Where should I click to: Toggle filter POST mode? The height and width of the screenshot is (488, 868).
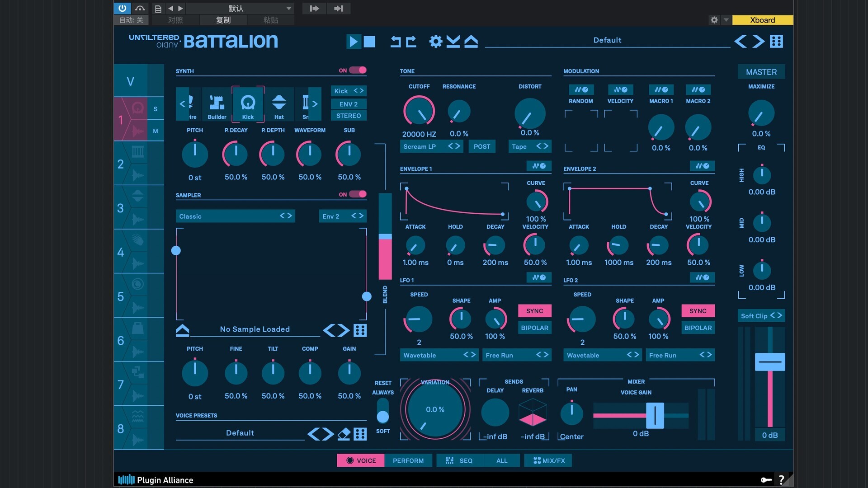[x=482, y=146]
